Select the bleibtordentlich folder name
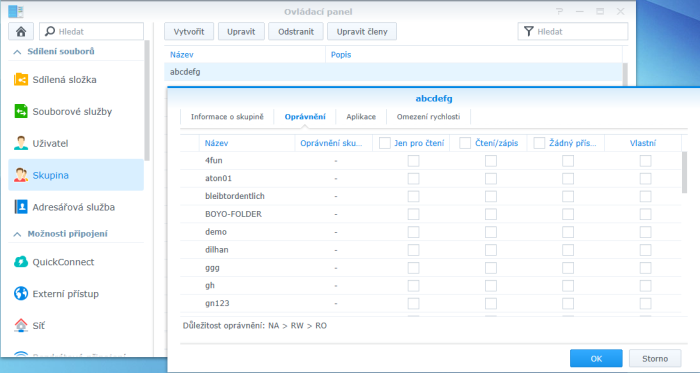Viewport: 700px width, 373px height. pos(235,196)
